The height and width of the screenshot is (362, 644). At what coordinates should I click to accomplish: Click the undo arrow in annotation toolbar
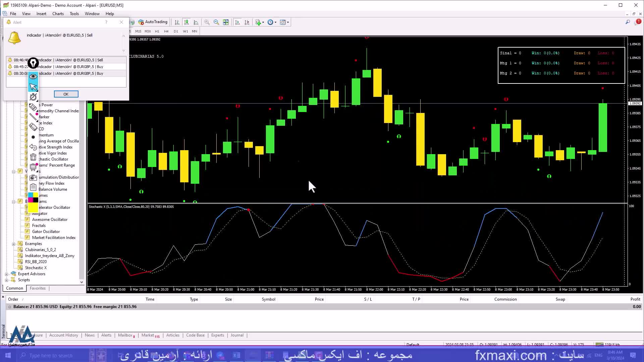(33, 147)
